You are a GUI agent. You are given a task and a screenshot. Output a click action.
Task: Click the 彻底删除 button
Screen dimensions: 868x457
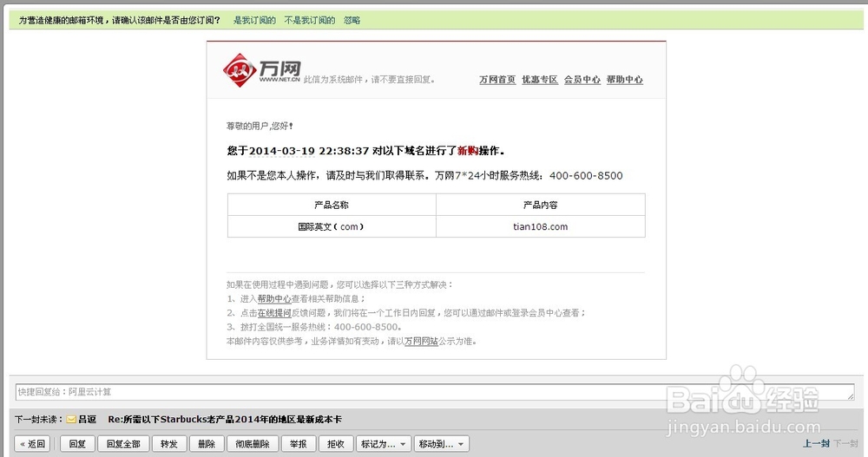point(253,444)
